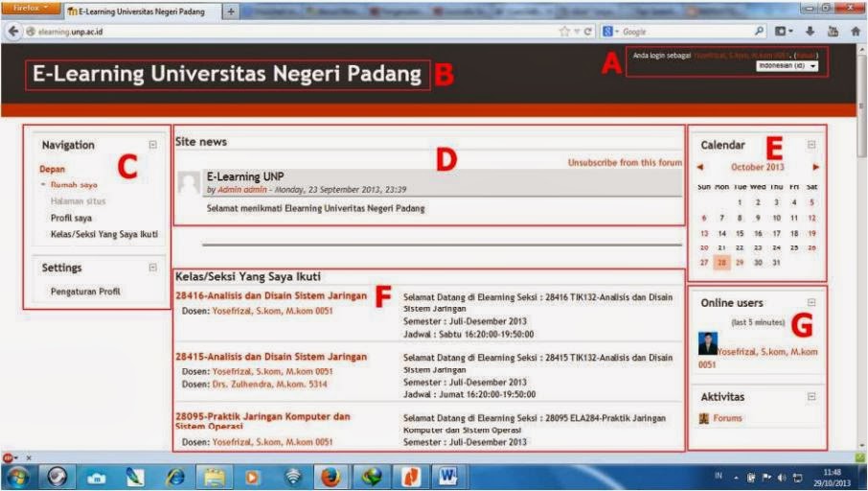Open a new tab with the plus button
The image size is (868, 491).
231,12
